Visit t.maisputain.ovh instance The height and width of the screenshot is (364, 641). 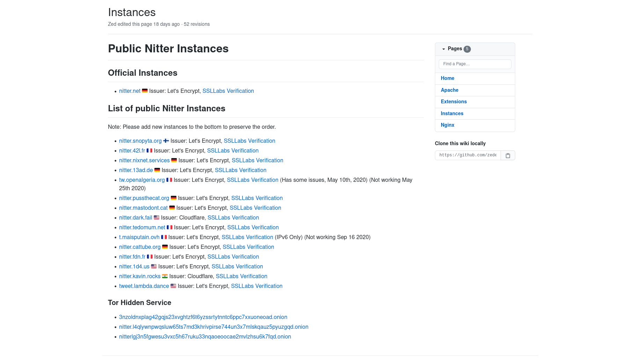coord(139,237)
